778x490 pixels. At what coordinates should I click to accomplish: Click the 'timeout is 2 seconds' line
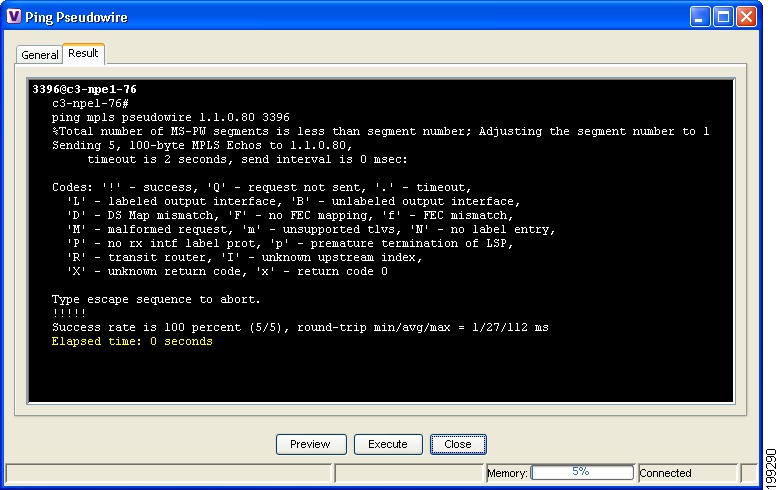(x=247, y=159)
